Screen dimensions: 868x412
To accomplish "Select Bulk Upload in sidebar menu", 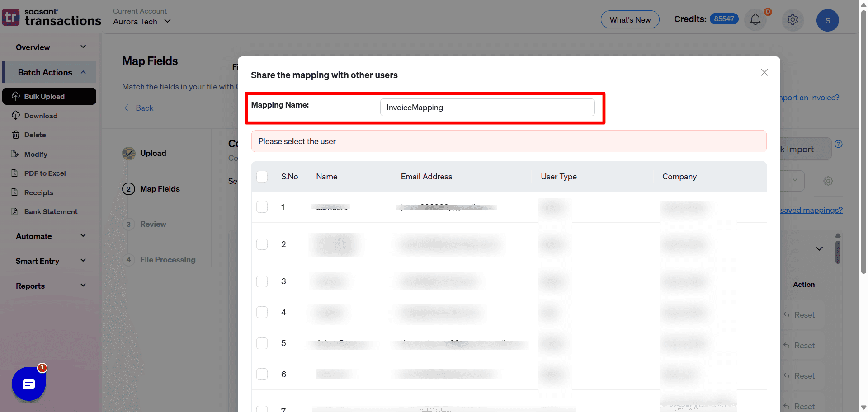I will [x=44, y=96].
